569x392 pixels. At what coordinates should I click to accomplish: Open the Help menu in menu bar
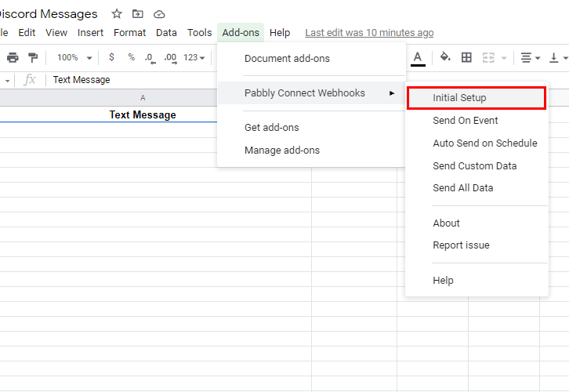click(x=280, y=33)
